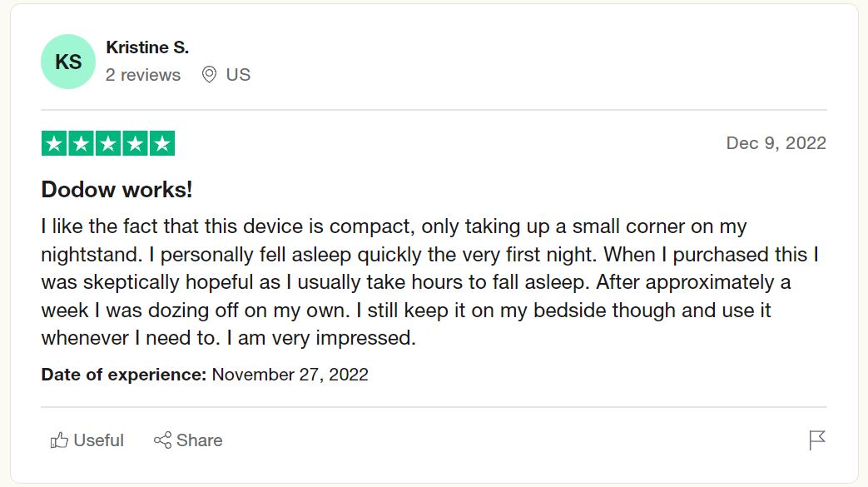This screenshot has height=487, width=868.
Task: Click the fourth green rating star
Action: [x=135, y=144]
